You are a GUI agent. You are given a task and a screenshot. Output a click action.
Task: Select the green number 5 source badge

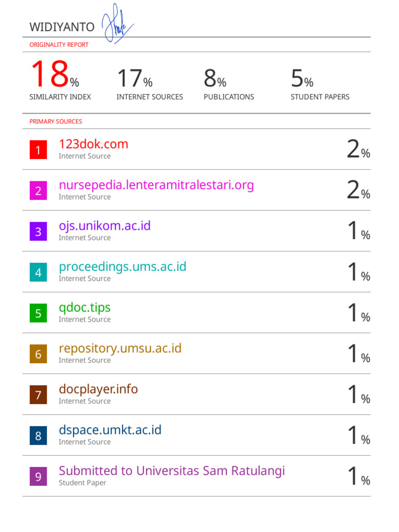(38, 314)
